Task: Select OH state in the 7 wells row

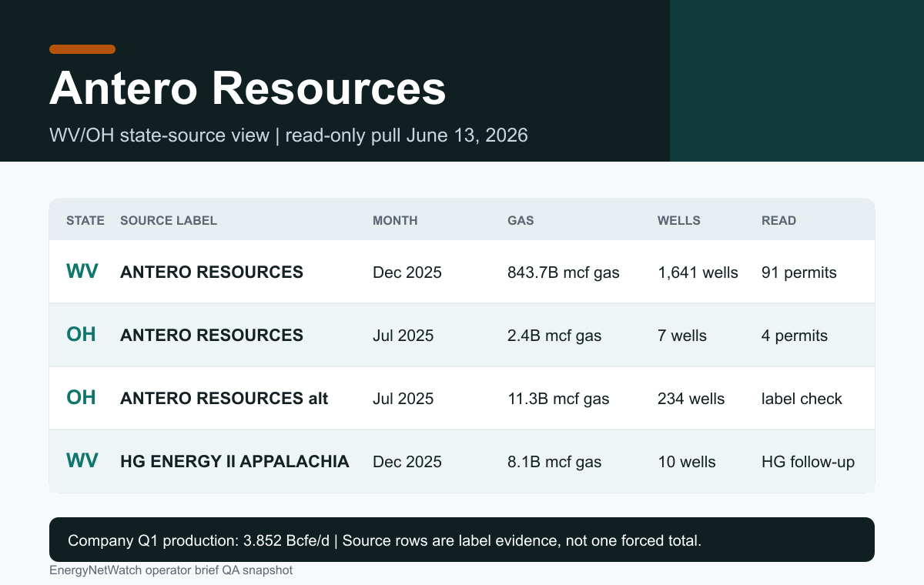Action: pyautogui.click(x=81, y=335)
